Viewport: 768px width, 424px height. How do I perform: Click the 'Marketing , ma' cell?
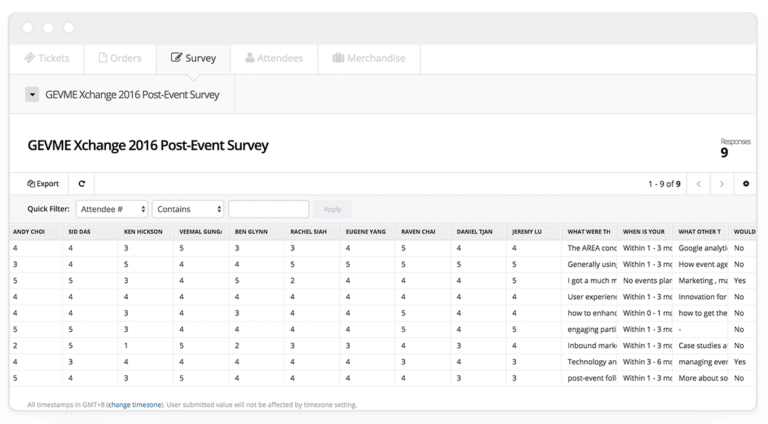tap(702, 281)
